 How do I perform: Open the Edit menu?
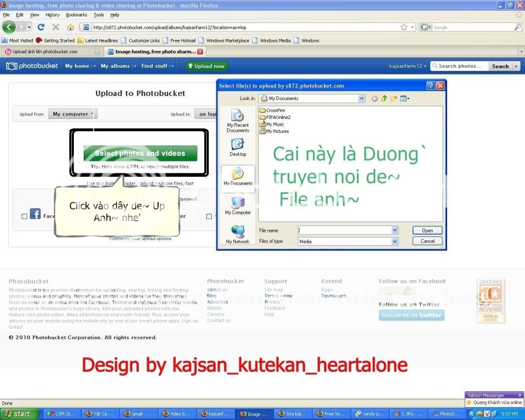tap(20, 15)
